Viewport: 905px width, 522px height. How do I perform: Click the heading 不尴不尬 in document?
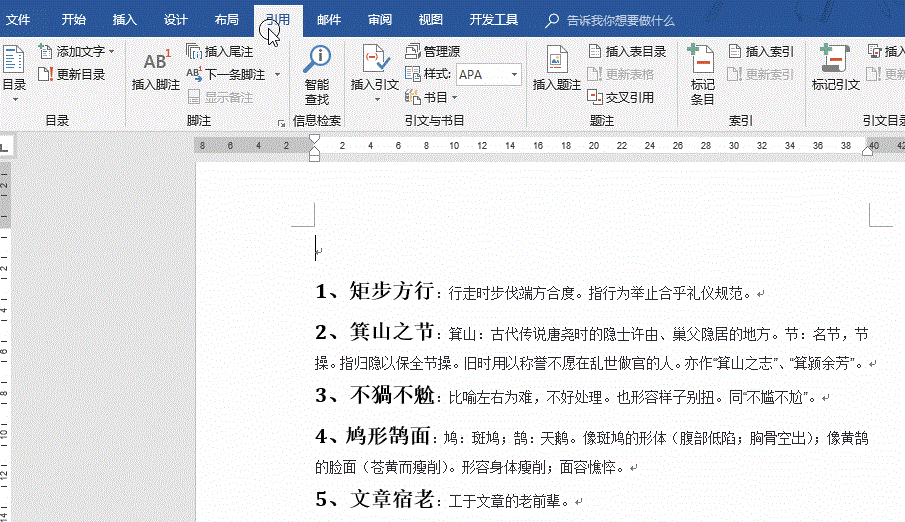pos(391,395)
